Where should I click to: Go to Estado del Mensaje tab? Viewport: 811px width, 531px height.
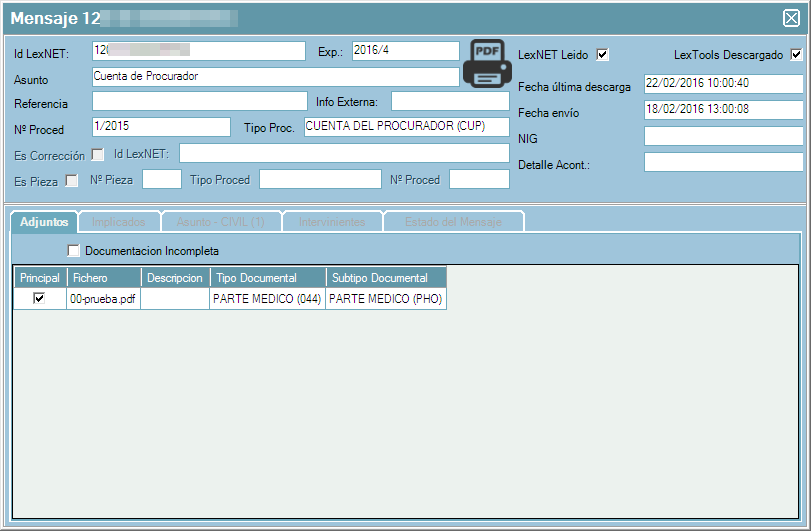point(453,221)
